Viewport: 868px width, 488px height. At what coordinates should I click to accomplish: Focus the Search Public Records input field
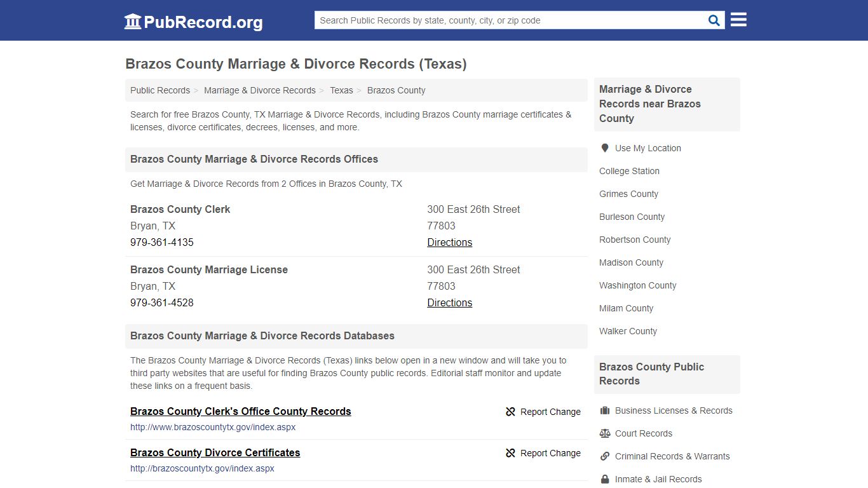pos(510,20)
